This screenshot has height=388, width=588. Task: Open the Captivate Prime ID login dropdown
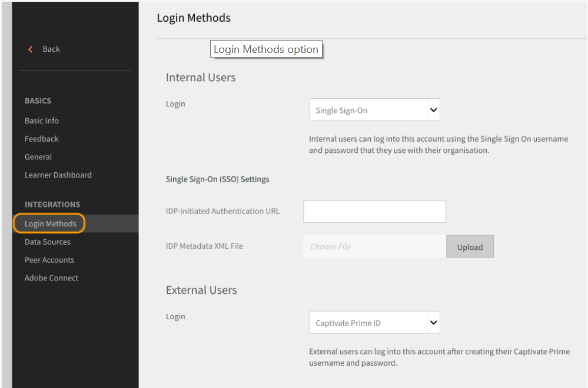click(368, 323)
